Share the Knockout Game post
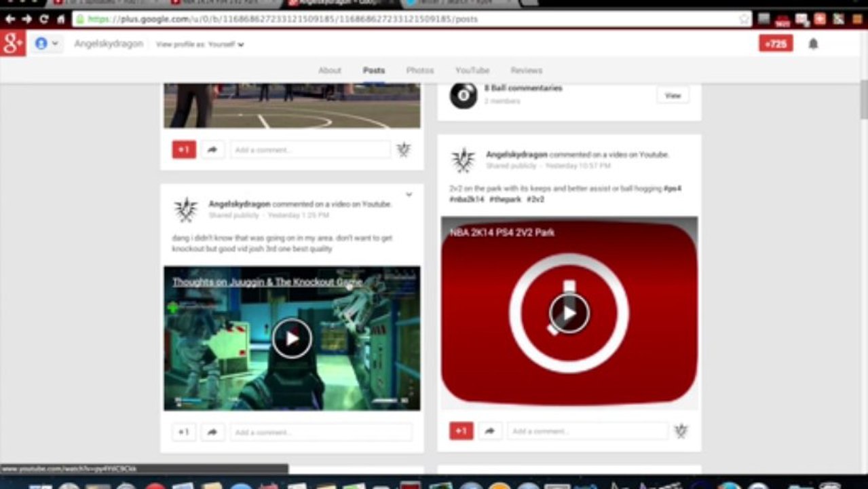Image resolution: width=868 pixels, height=489 pixels. click(212, 432)
